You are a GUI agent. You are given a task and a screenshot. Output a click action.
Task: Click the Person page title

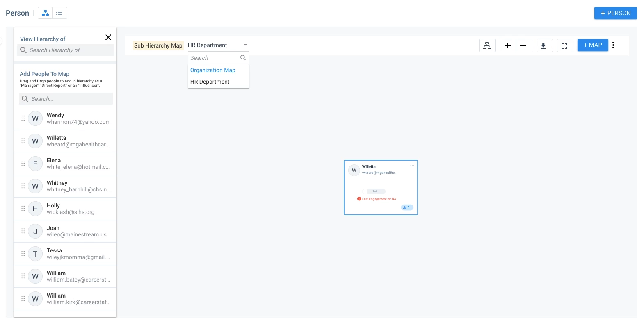click(x=17, y=13)
